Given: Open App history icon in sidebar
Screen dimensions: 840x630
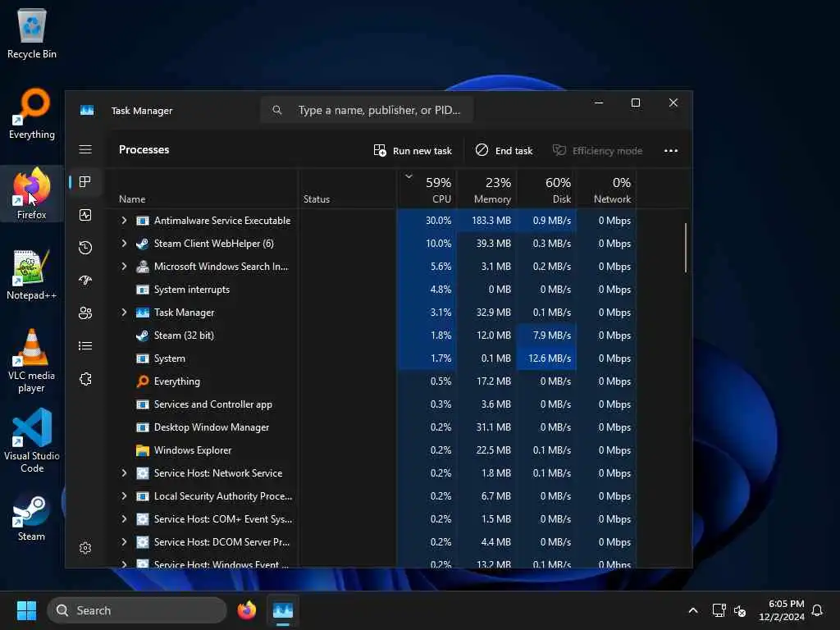Looking at the screenshot, I should click(x=85, y=248).
